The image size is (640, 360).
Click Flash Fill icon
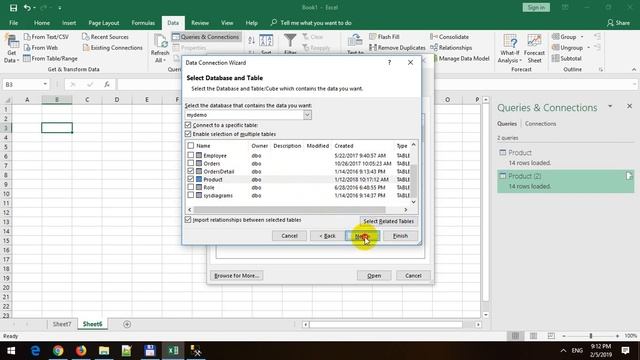pos(373,37)
